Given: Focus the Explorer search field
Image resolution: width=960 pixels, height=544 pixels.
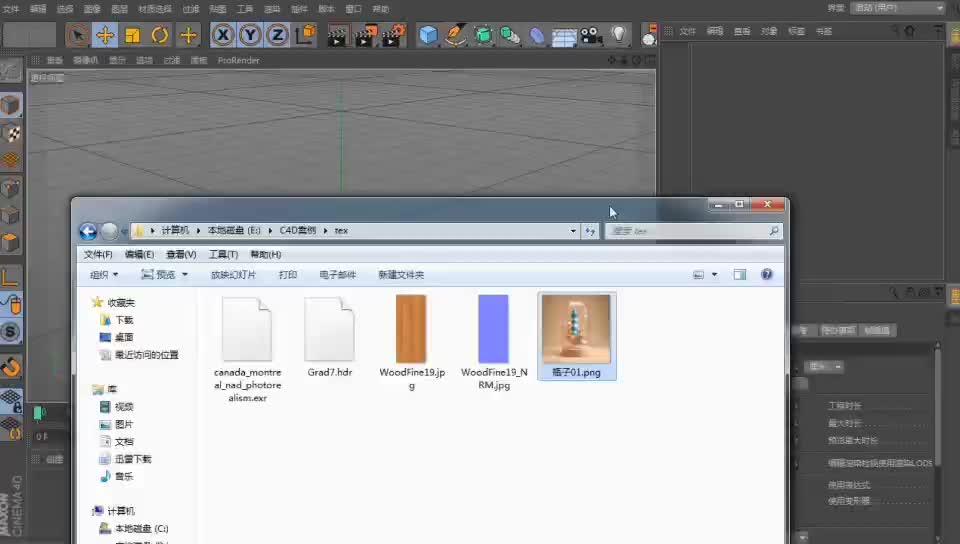Looking at the screenshot, I should [693, 231].
